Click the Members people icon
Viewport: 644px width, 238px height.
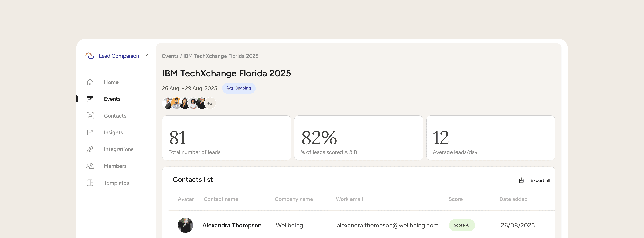click(90, 166)
